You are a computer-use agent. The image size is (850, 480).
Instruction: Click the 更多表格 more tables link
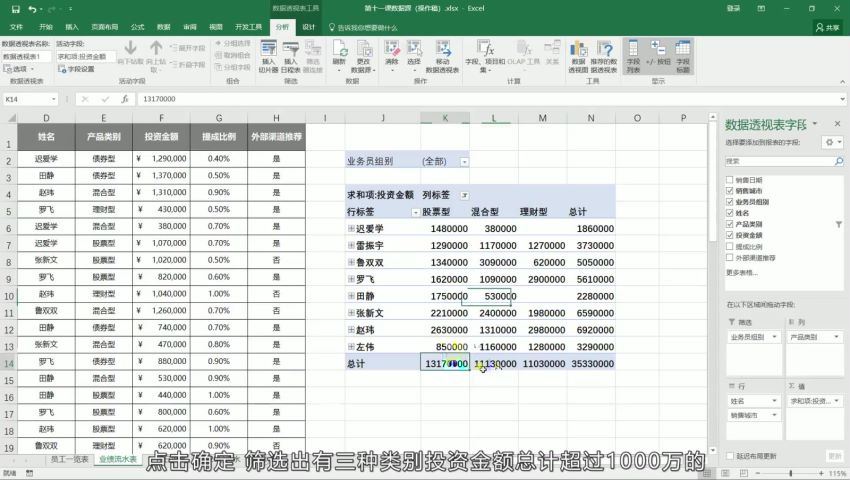pyautogui.click(x=742, y=272)
